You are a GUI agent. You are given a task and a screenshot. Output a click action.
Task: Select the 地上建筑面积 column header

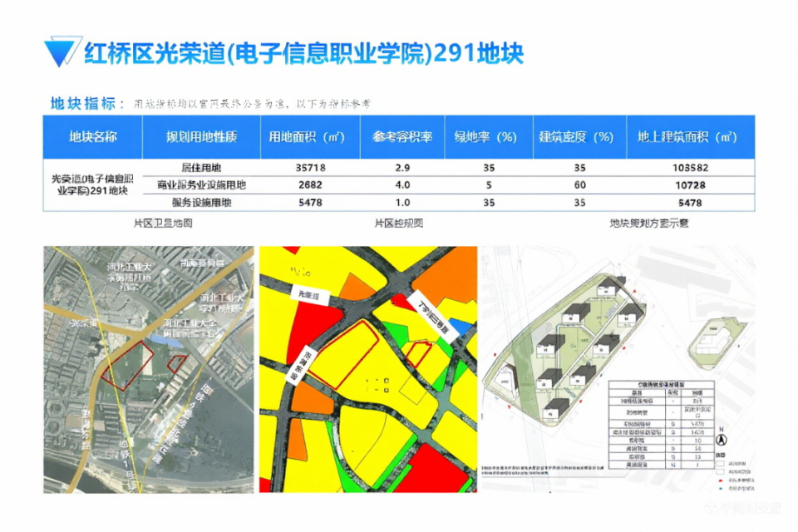[691, 137]
